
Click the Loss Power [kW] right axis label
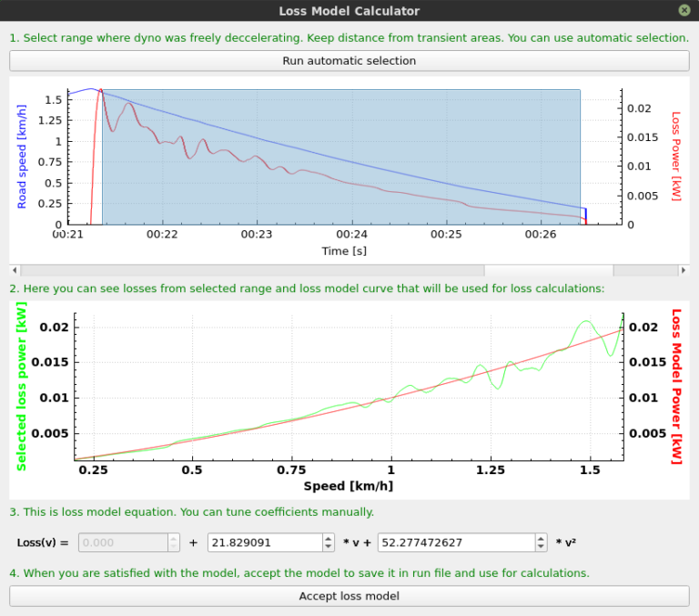pyautogui.click(x=675, y=157)
